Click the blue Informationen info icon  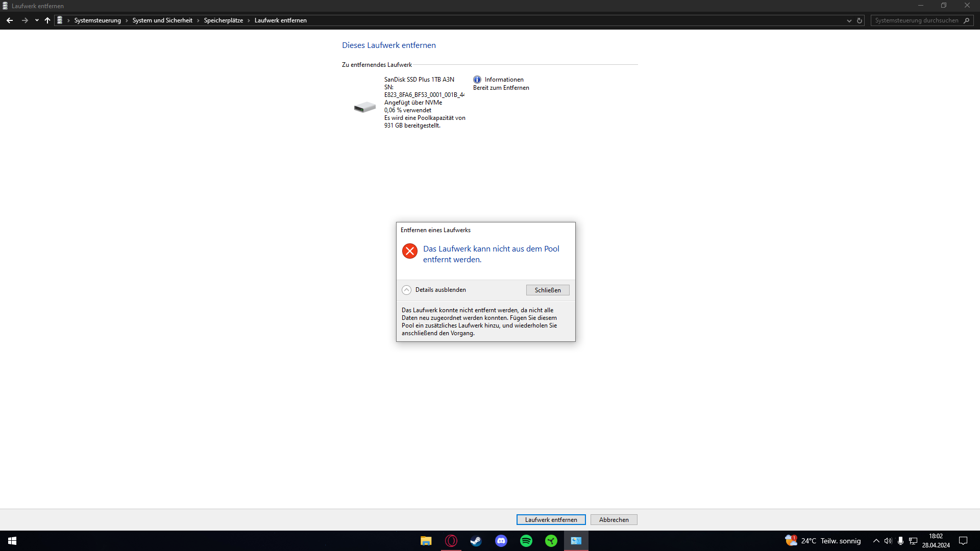(x=477, y=80)
